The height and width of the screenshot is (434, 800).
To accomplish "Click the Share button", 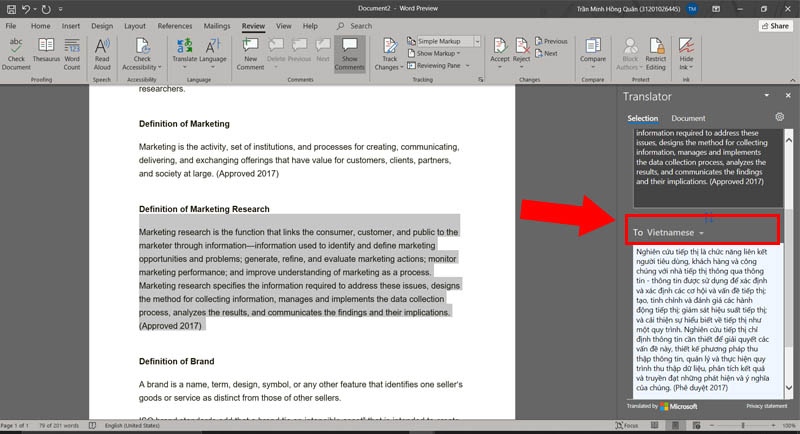I will pos(775,26).
